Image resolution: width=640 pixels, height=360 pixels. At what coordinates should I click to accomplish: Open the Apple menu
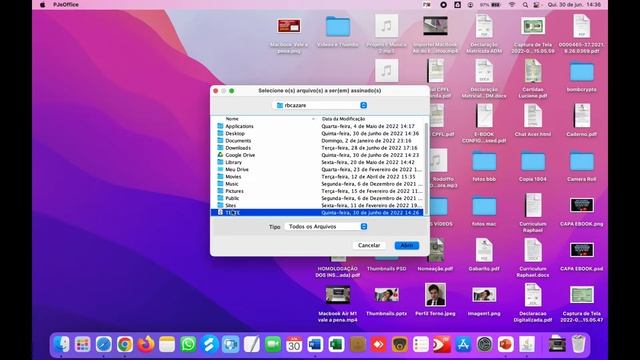point(42,4)
